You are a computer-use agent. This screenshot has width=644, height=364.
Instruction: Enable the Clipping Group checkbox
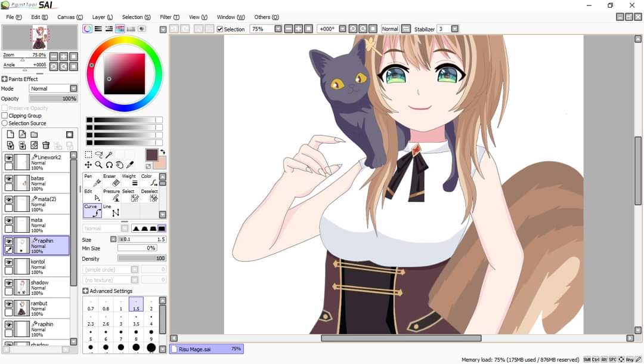[5, 115]
